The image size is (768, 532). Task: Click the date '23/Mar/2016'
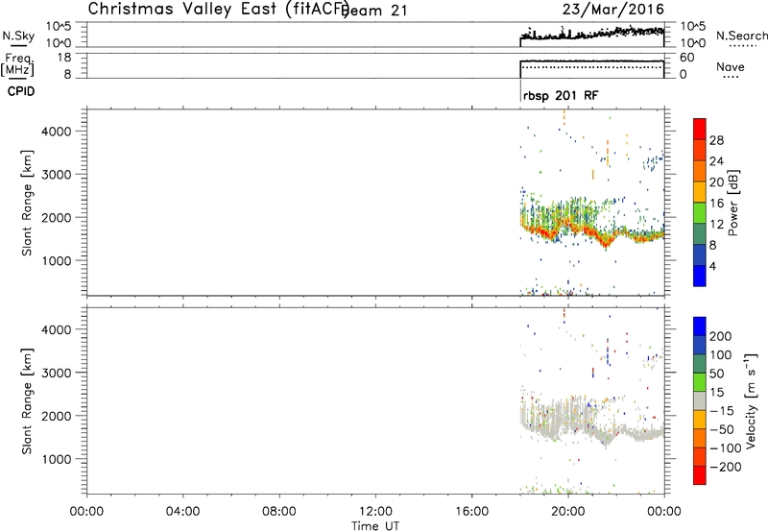[x=613, y=10]
